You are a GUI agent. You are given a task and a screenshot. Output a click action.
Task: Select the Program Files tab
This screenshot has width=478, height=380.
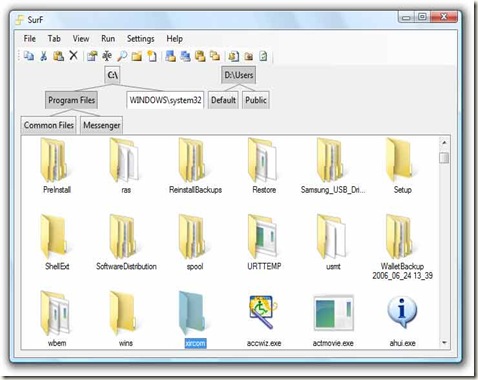point(71,100)
